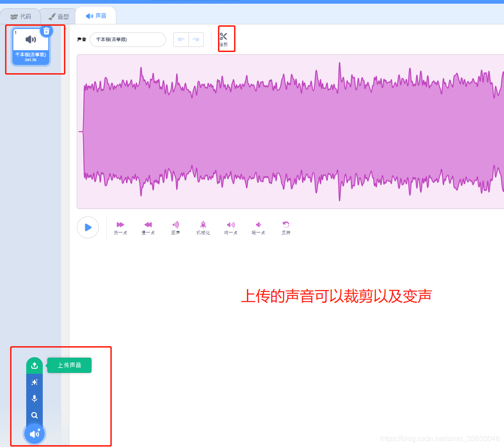Image resolution: width=504 pixels, height=447 pixels.
Task: Apply the 轻一点 softer effect
Action: pos(258,226)
